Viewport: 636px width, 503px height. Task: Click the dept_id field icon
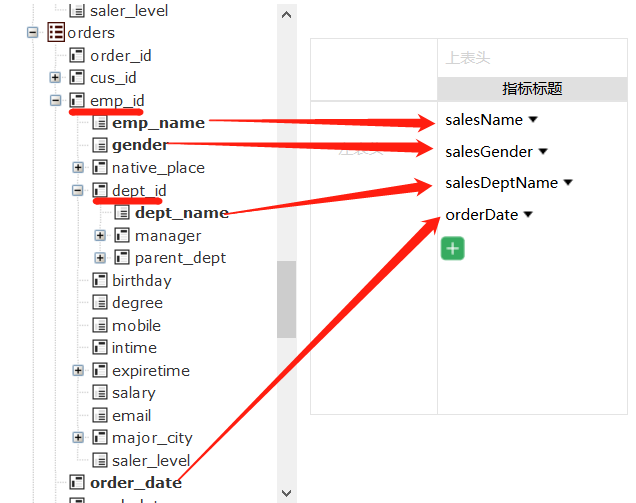click(x=100, y=190)
